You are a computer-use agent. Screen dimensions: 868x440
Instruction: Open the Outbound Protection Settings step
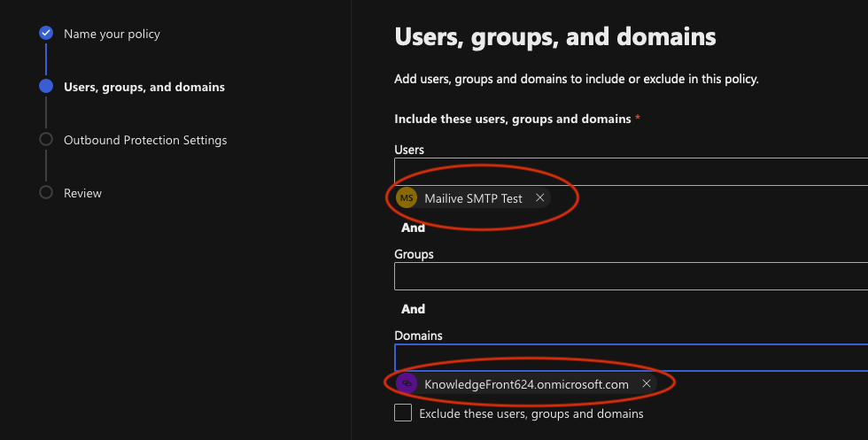[145, 140]
